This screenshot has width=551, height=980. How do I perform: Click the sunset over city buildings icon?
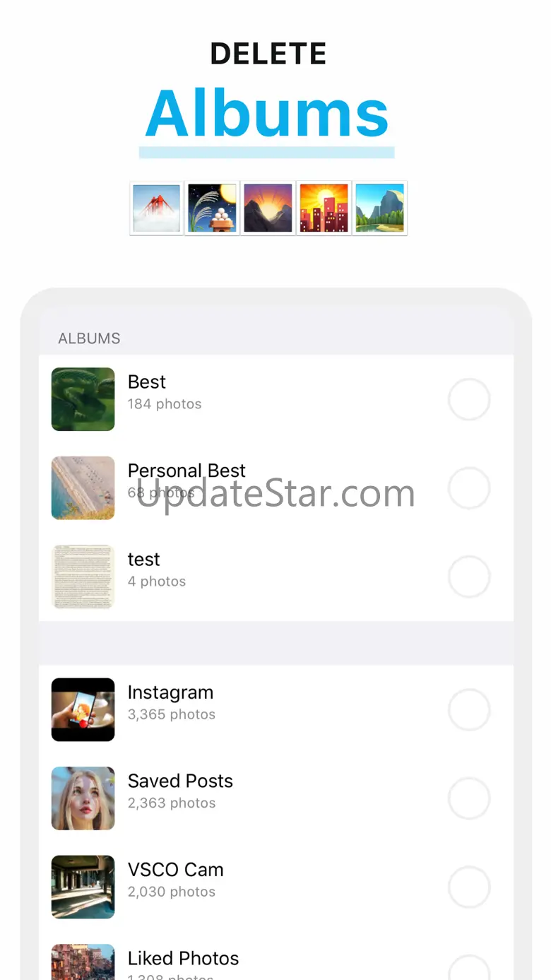pos(324,208)
